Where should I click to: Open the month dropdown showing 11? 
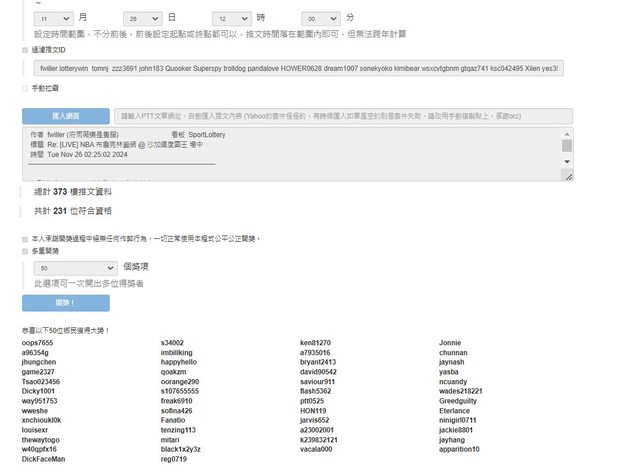53,18
